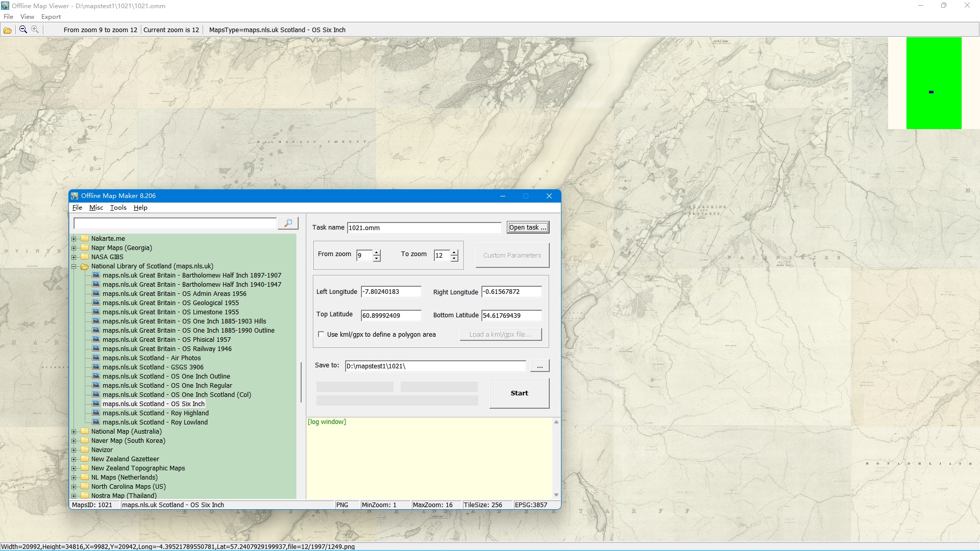Image resolution: width=980 pixels, height=551 pixels.
Task: Click the map search text box
Action: pyautogui.click(x=175, y=223)
